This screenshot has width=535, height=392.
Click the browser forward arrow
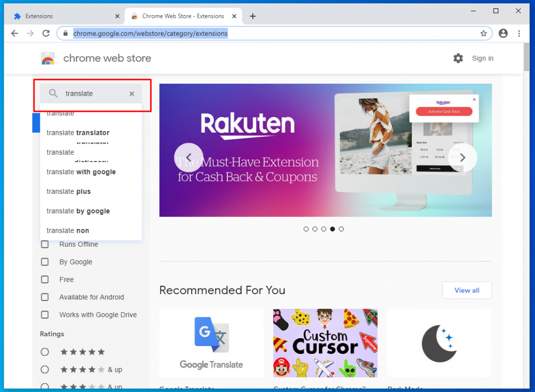pos(30,33)
